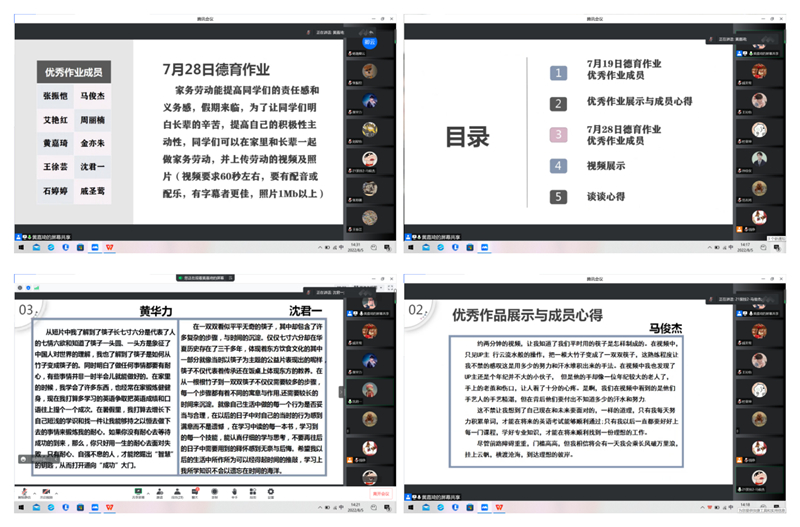
Task: Expand video options arrow beside the camera icon
Action: point(57,493)
